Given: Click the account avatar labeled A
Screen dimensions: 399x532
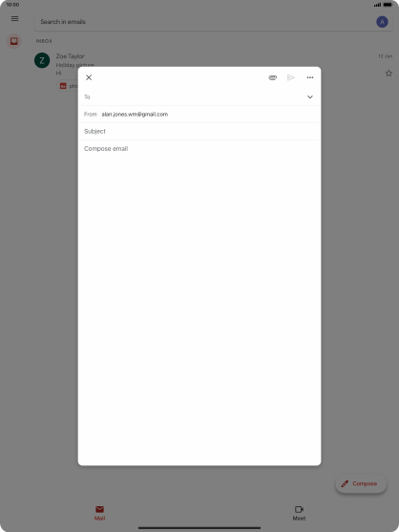Looking at the screenshot, I should (382, 22).
